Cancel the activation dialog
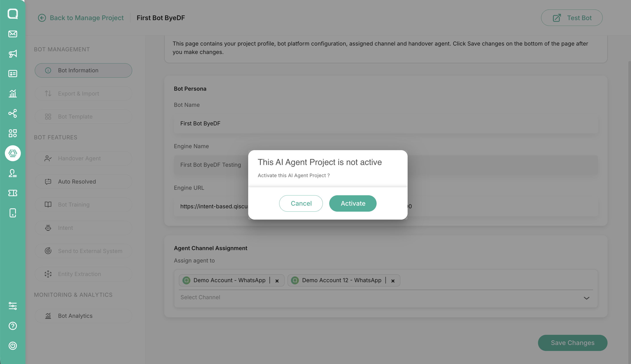The width and height of the screenshot is (631, 364). tap(301, 203)
